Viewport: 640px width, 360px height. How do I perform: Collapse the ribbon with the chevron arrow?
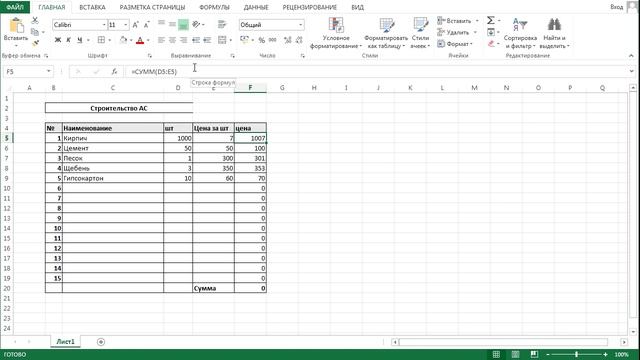click(x=631, y=56)
